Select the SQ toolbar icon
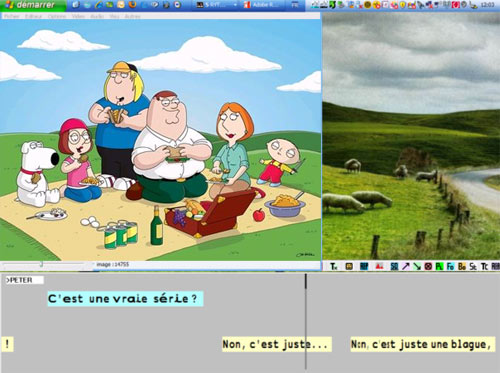The image size is (500, 373). click(394, 266)
